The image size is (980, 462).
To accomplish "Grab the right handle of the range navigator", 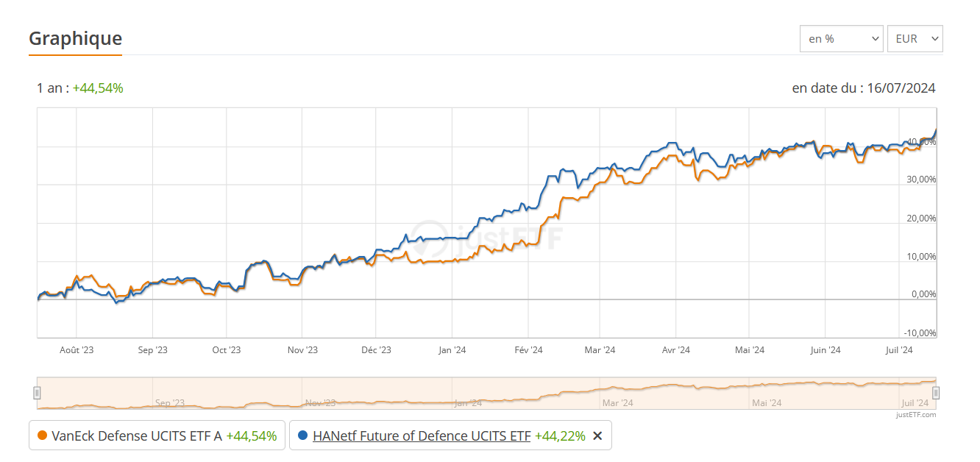I will [936, 393].
